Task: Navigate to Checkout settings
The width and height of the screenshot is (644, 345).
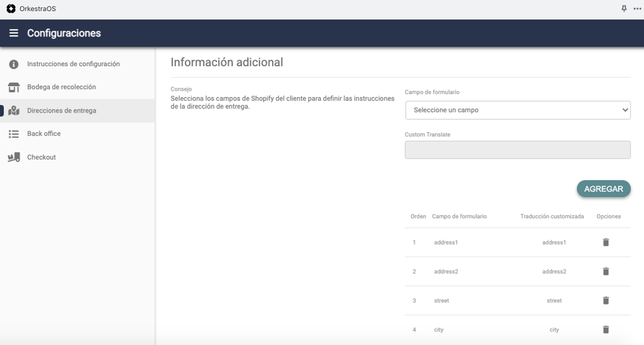Action: [42, 157]
